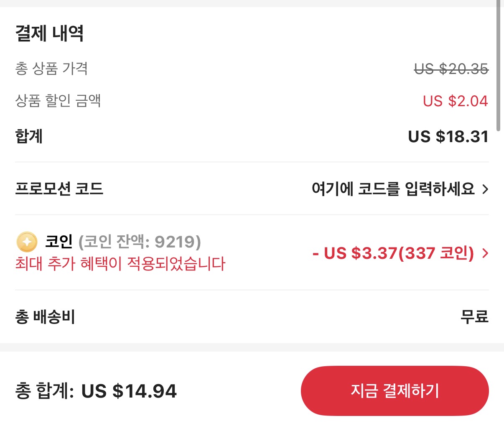Click the gold coin icon next to 코인
Viewport: 504px width, 431px height.
(26, 242)
